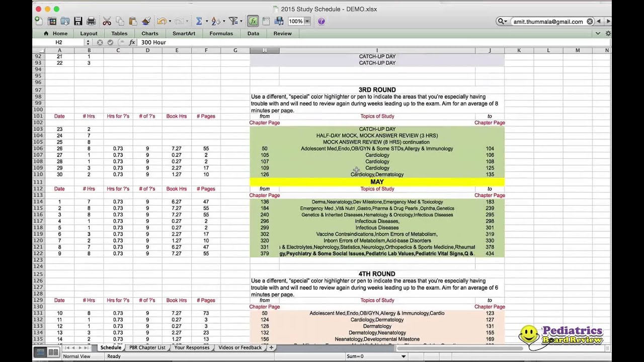Viewport: 644px width, 362px height.
Task: Open ribbon settings gear
Action: coord(608,33)
